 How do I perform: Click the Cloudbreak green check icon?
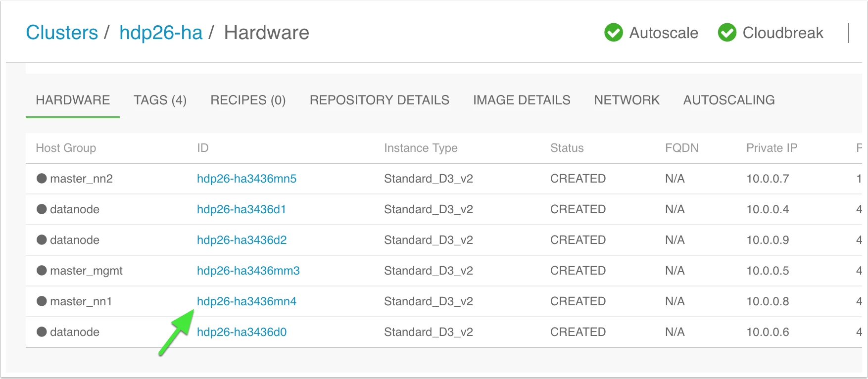click(727, 33)
